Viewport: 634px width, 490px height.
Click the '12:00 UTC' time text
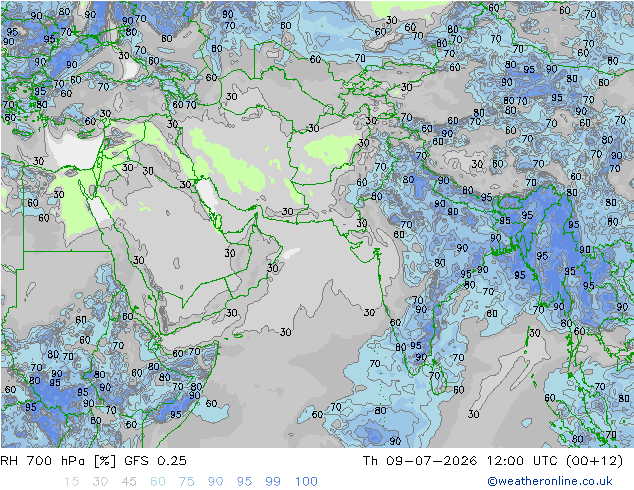[x=522, y=460]
